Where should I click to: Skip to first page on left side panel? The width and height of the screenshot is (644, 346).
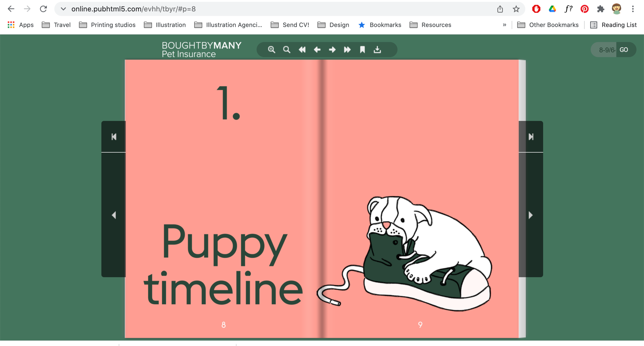point(114,137)
